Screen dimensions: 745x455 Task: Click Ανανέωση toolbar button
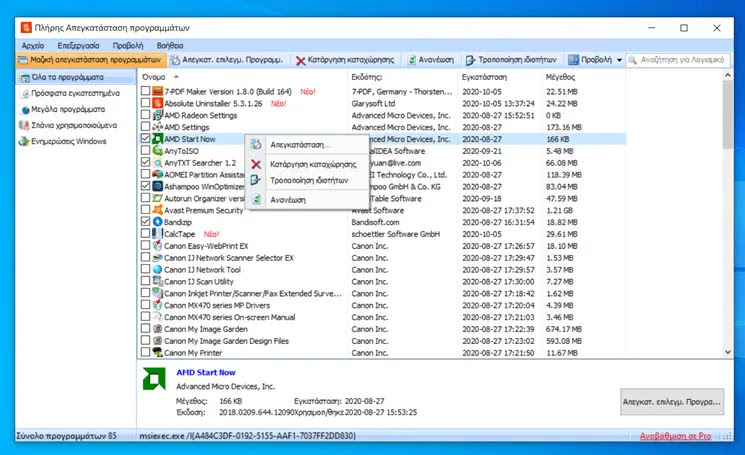[x=431, y=60]
